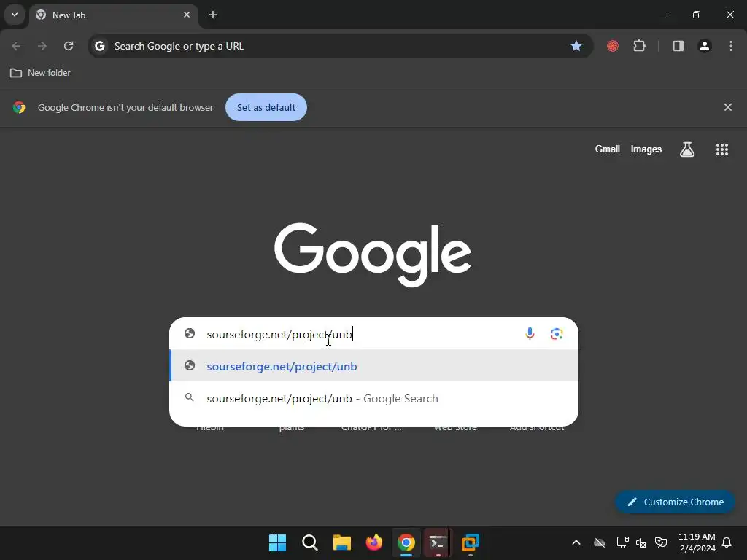Open File Explorer from taskbar
Viewport: 747px width, 560px height.
pyautogui.click(x=341, y=542)
